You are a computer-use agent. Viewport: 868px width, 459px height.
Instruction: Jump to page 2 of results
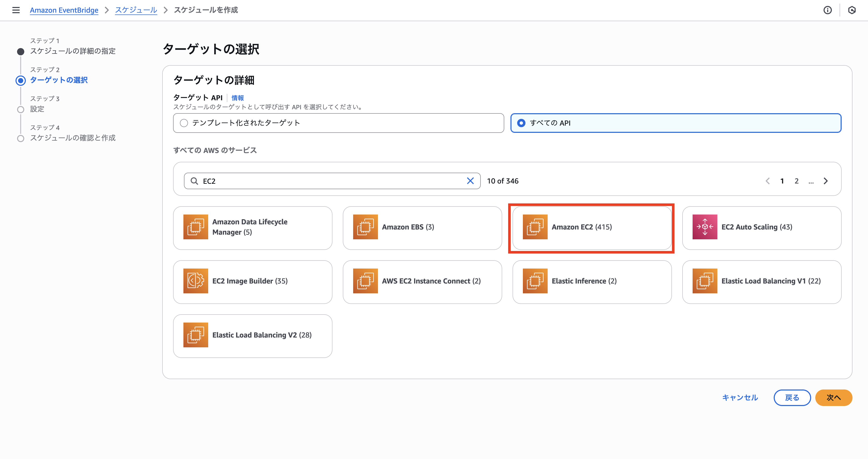click(796, 181)
